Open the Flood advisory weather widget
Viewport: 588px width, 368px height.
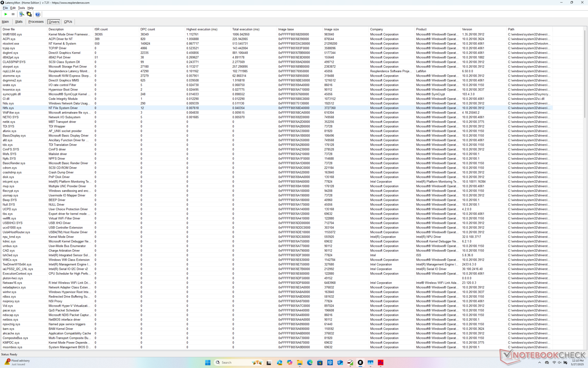click(18, 362)
